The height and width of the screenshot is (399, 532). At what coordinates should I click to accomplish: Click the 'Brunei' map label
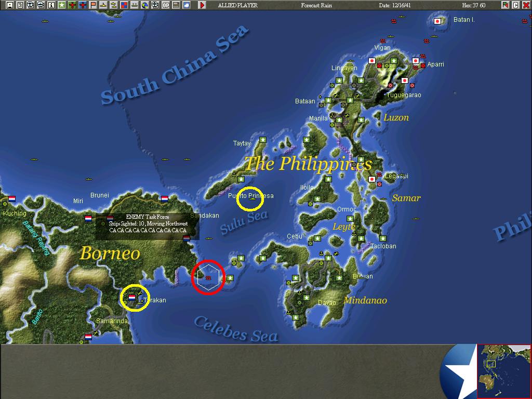[100, 195]
